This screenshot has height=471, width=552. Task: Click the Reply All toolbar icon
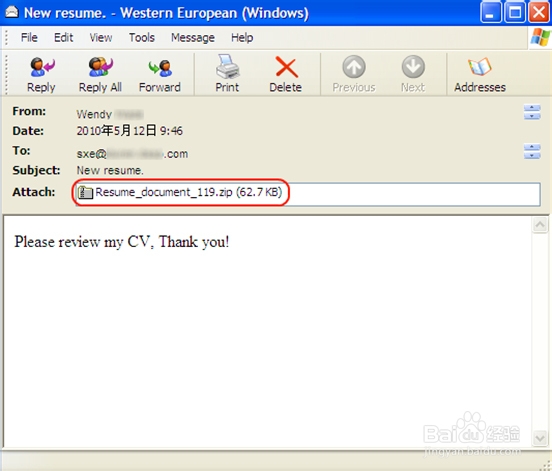(100, 67)
